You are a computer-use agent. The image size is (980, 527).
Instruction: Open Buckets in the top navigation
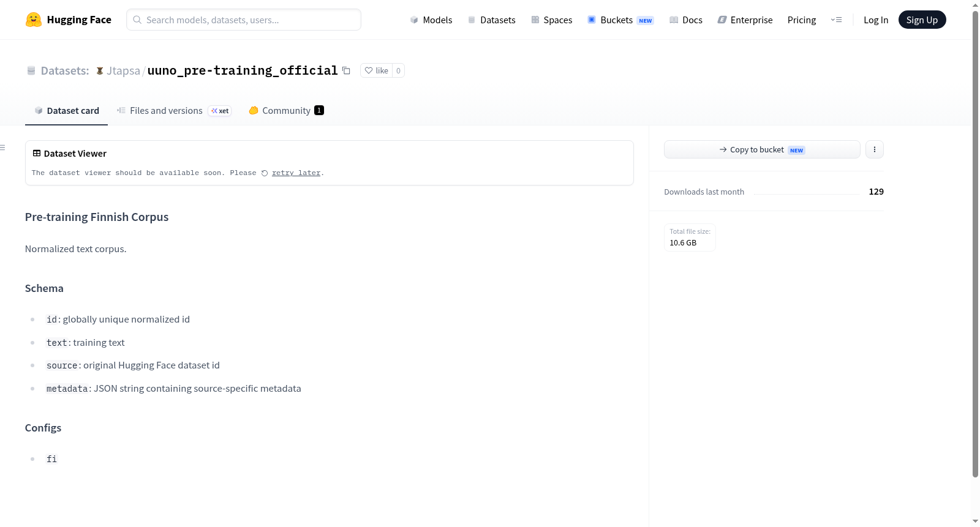620,20
